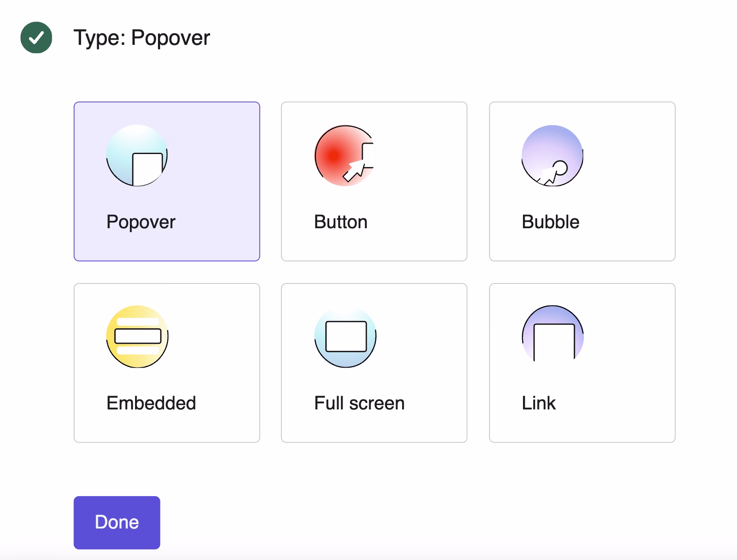Collapse the Type: Popover section header

pos(142,38)
